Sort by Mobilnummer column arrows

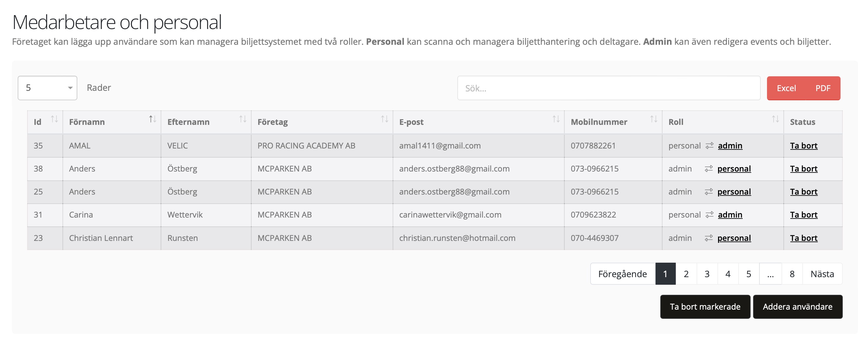pos(653,120)
